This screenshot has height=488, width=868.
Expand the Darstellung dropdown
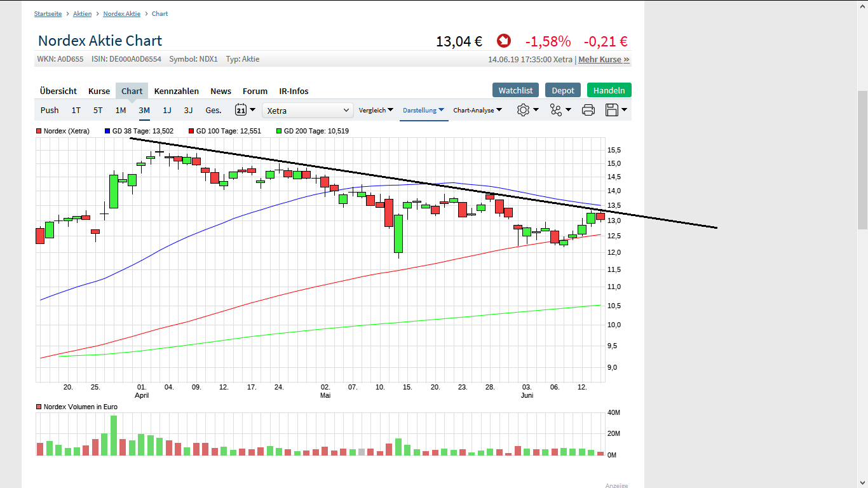coord(424,110)
